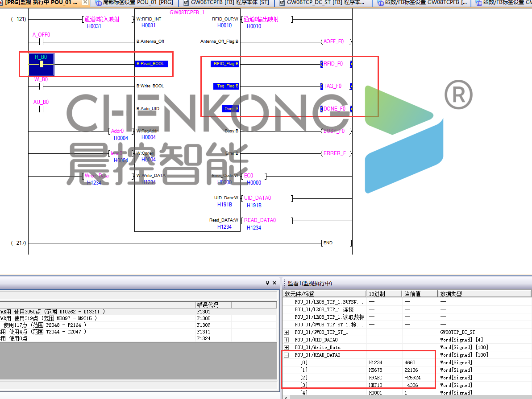Viewport: 532px width, 399px height.
Task: Expand POU_01/UID_DATA0 watch entry
Action: click(x=287, y=340)
